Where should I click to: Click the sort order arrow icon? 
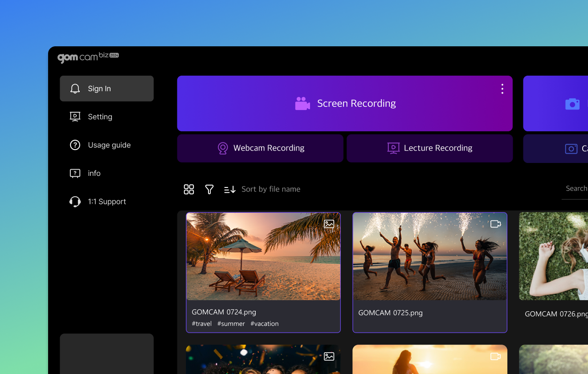pyautogui.click(x=230, y=189)
